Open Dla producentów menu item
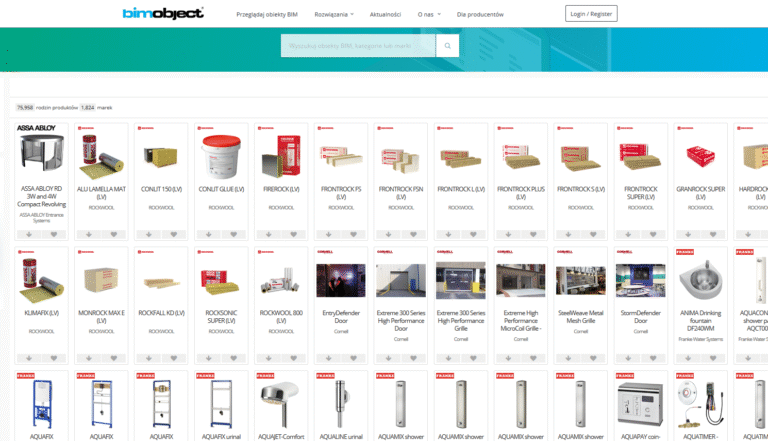Screen dimensions: 768x441 [480, 14]
